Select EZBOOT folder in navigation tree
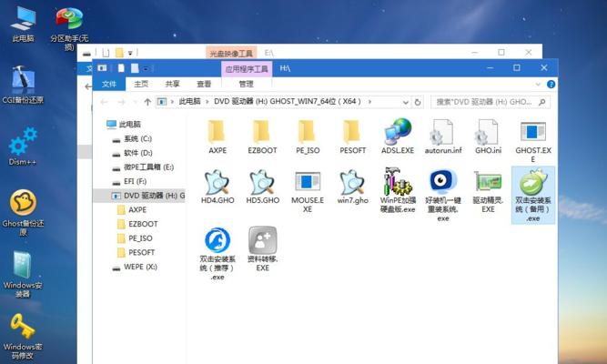The height and width of the screenshot is (364, 607). point(143,224)
